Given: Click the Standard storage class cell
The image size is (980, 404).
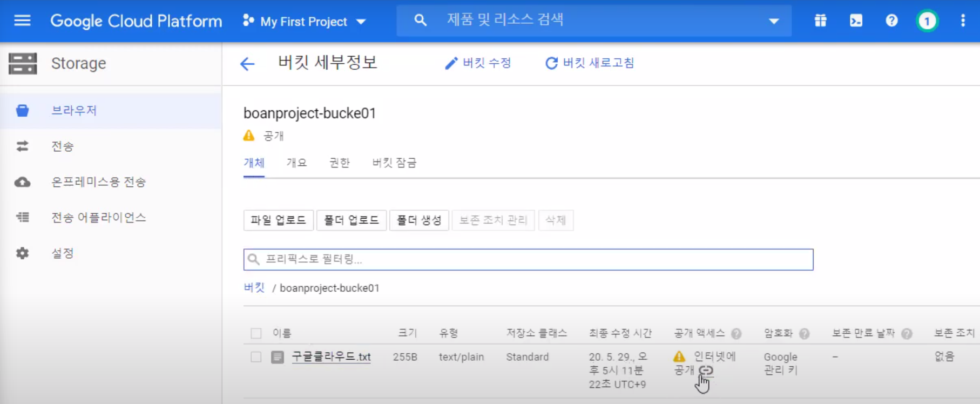Looking at the screenshot, I should [x=528, y=357].
